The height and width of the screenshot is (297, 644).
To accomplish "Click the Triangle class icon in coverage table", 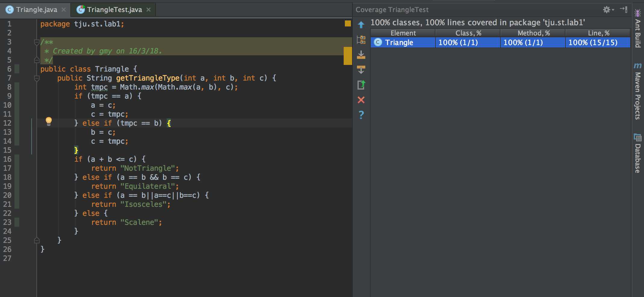I will point(378,42).
